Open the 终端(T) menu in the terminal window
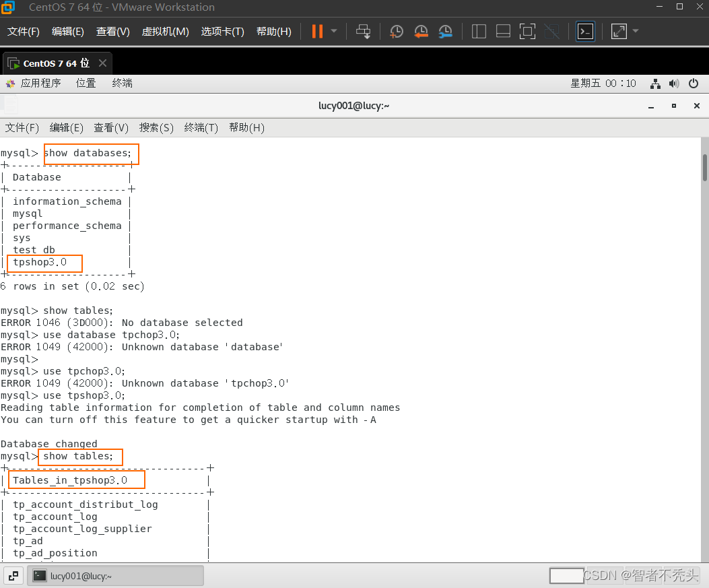The image size is (709, 588). point(200,127)
